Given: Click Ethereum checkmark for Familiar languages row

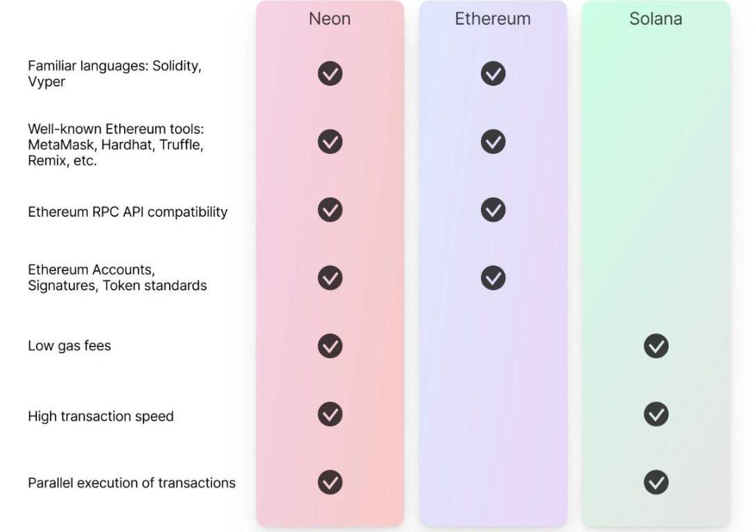Looking at the screenshot, I should click(493, 73).
